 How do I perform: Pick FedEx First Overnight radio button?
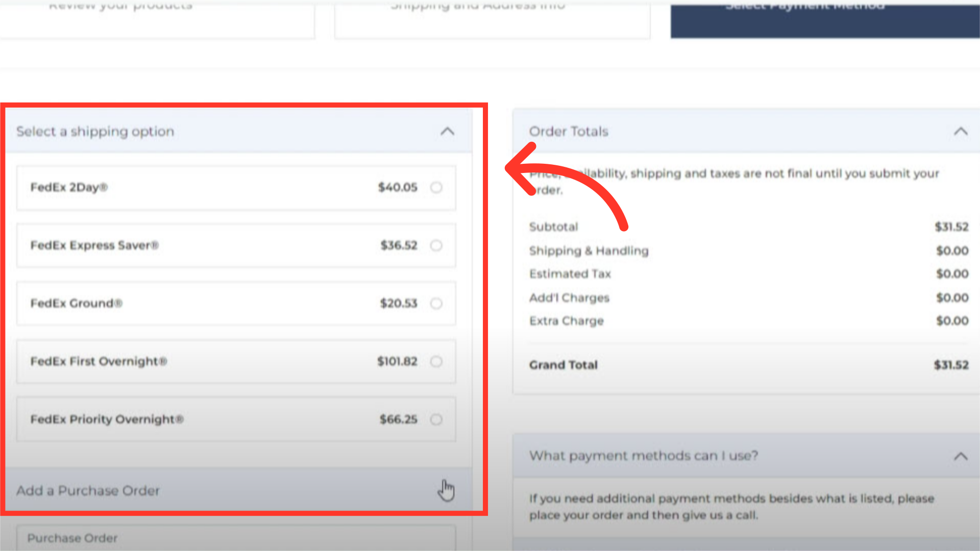(x=436, y=362)
